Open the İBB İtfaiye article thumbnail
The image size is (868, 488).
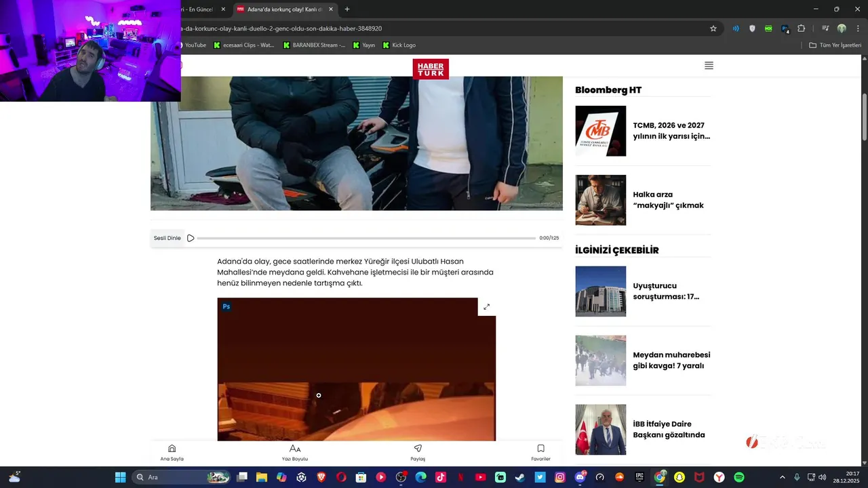click(x=601, y=430)
